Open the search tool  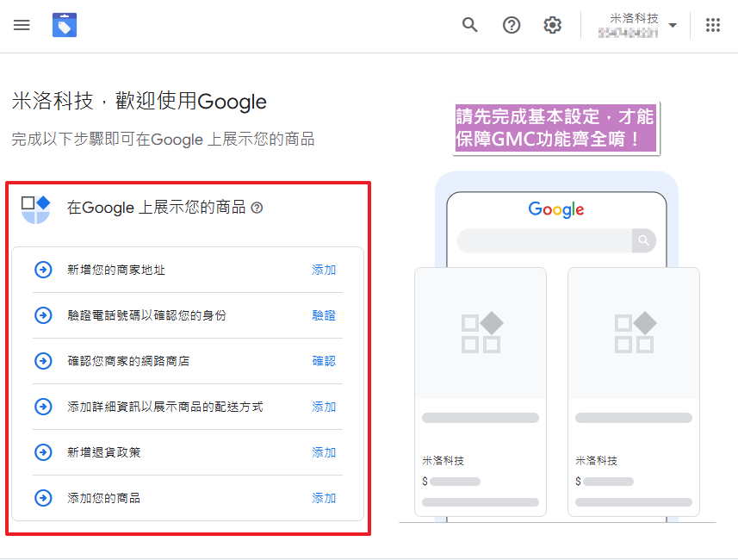[470, 25]
